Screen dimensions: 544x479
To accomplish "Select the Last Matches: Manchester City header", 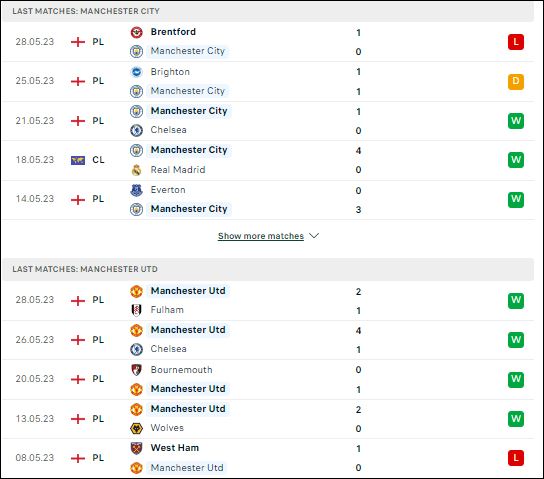I will click(x=267, y=11).
